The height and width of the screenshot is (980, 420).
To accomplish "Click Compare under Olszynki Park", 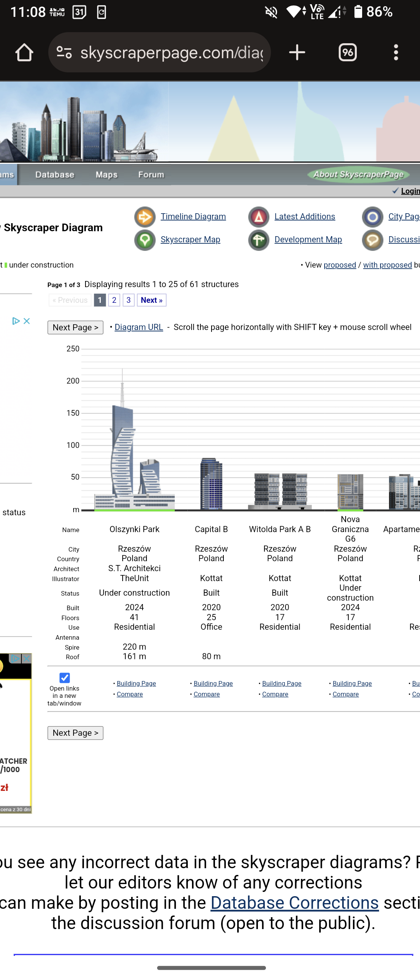I will click(x=130, y=694).
